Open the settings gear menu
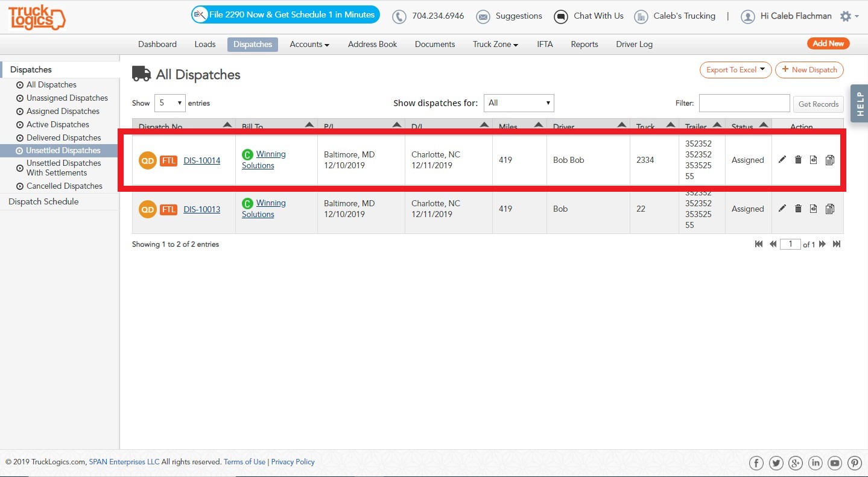This screenshot has height=477, width=868. 849,17
